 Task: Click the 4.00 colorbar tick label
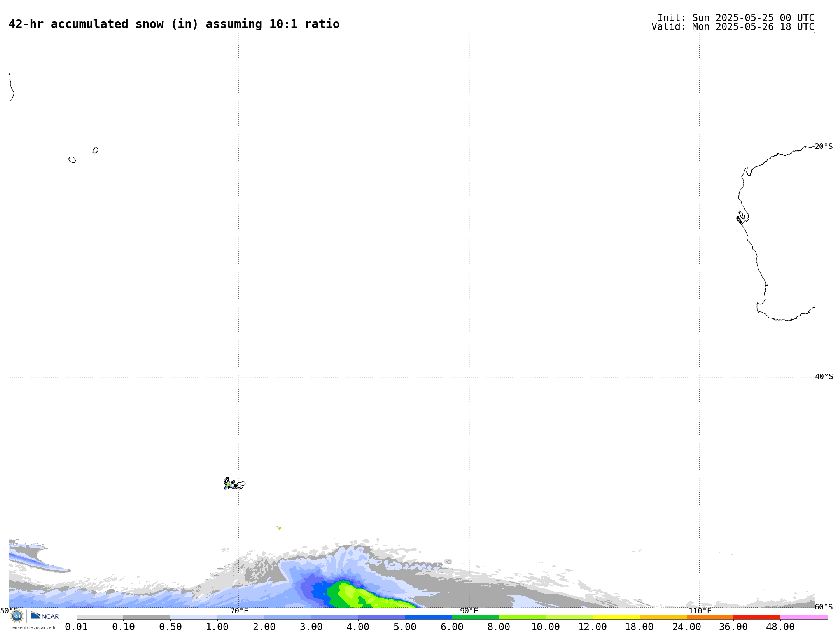point(358,627)
